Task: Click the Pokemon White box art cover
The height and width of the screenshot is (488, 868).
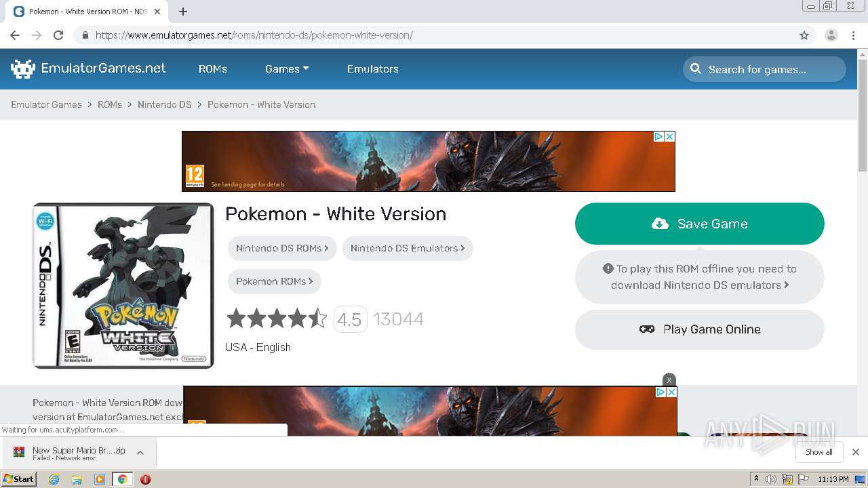Action: click(123, 285)
